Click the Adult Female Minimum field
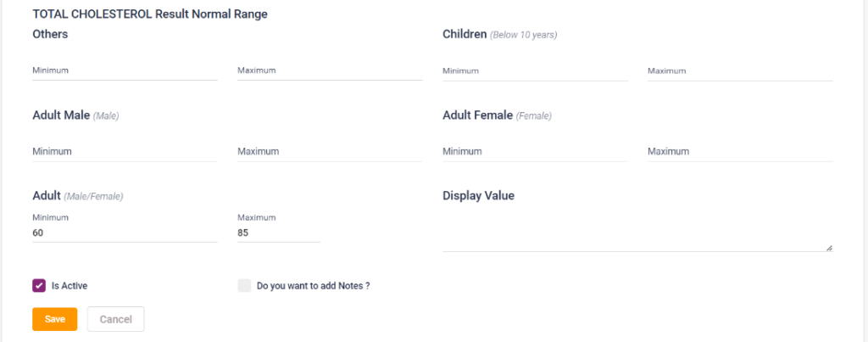Screen dimensions: 868x342 pyautogui.click(x=535, y=152)
